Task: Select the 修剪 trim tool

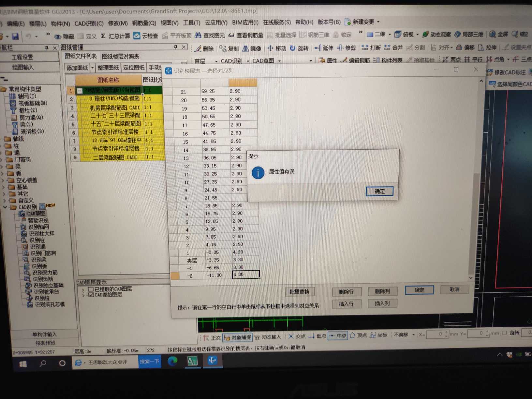Action: pyautogui.click(x=346, y=48)
